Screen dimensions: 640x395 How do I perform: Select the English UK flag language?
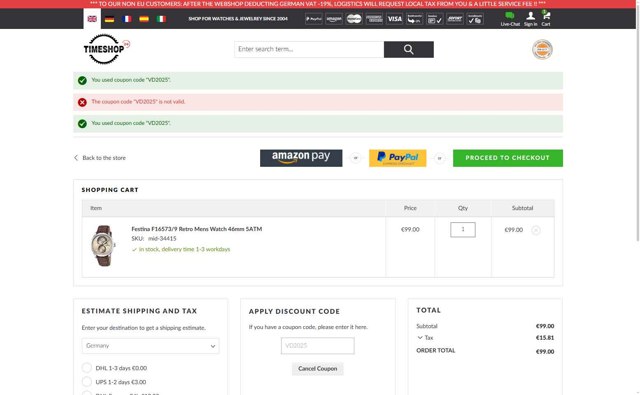pos(92,19)
